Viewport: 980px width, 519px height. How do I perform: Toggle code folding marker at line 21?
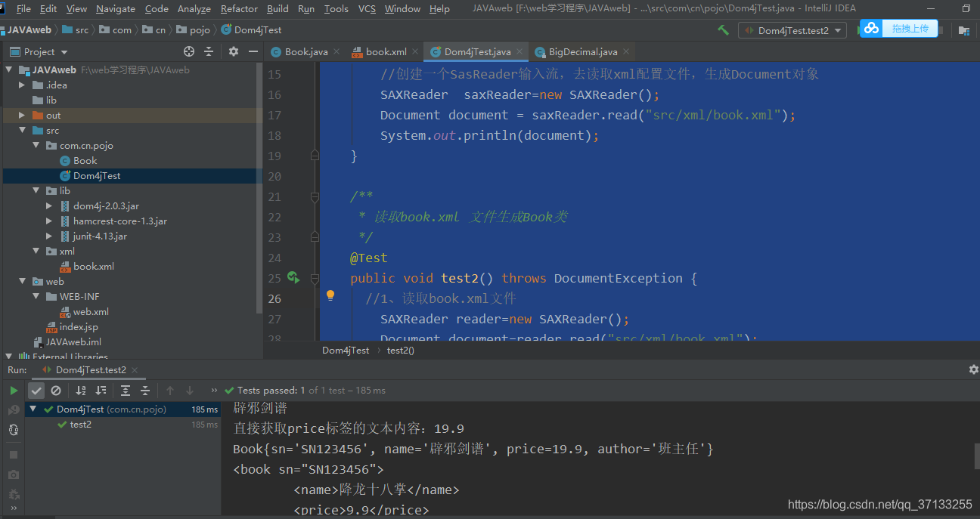coord(315,196)
